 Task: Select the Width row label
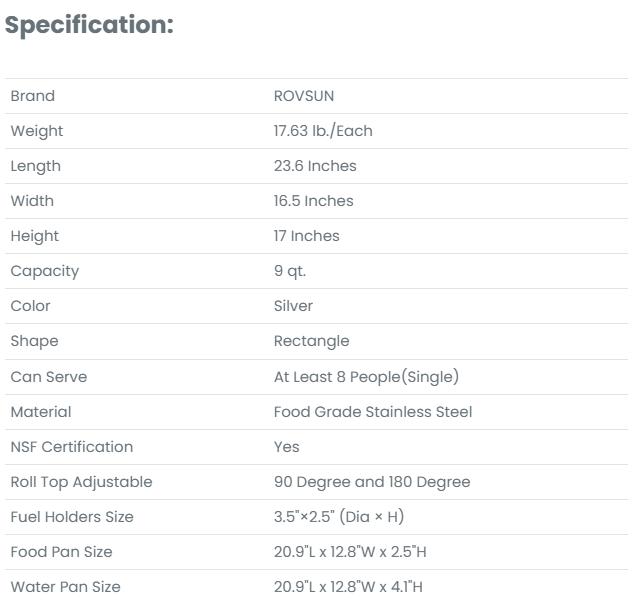pos(32,201)
